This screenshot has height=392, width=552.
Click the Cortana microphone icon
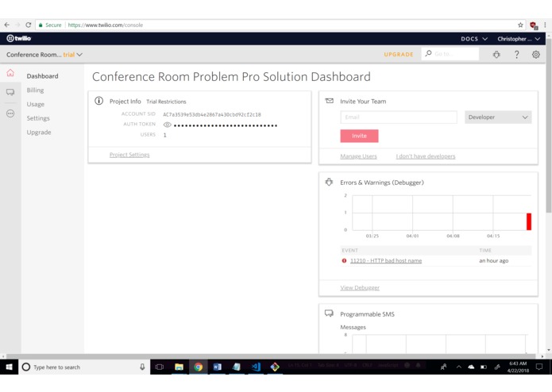point(142,367)
